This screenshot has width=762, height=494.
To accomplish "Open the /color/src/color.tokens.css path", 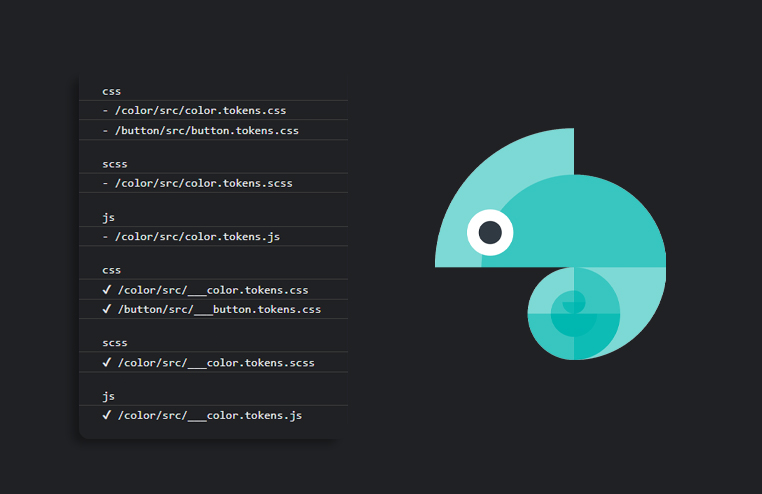I will coord(200,110).
